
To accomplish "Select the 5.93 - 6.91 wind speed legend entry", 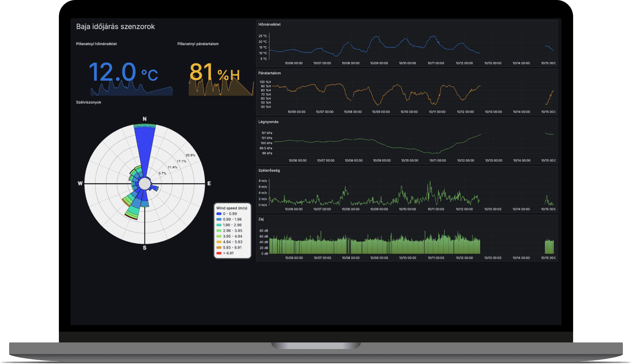I will [229, 248].
